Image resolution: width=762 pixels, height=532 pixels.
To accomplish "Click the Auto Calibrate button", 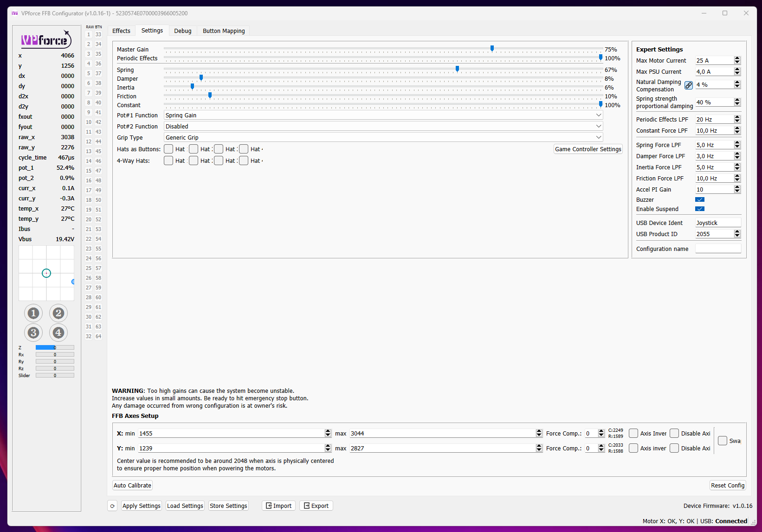I will pyautogui.click(x=132, y=485).
